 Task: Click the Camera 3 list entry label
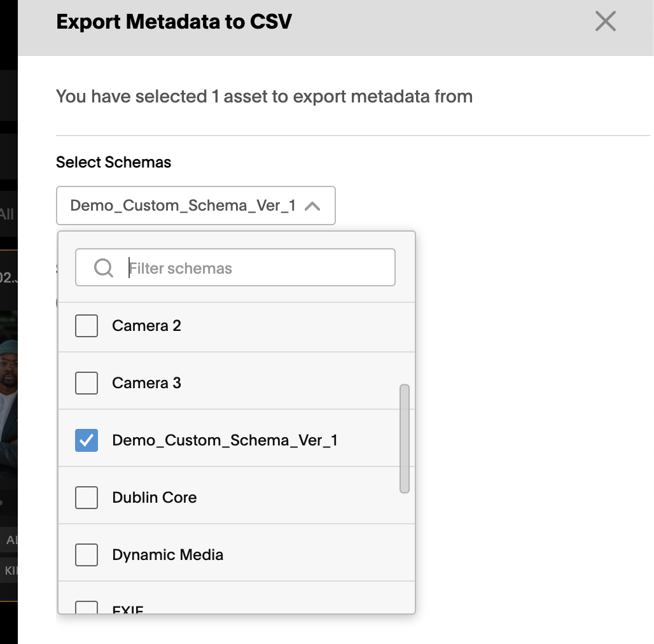click(146, 383)
